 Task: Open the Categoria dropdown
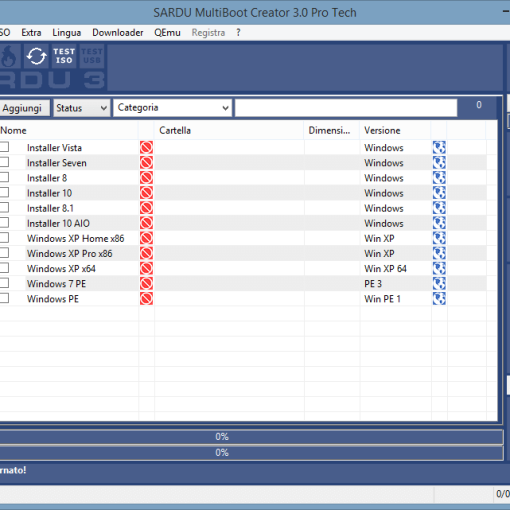172,108
